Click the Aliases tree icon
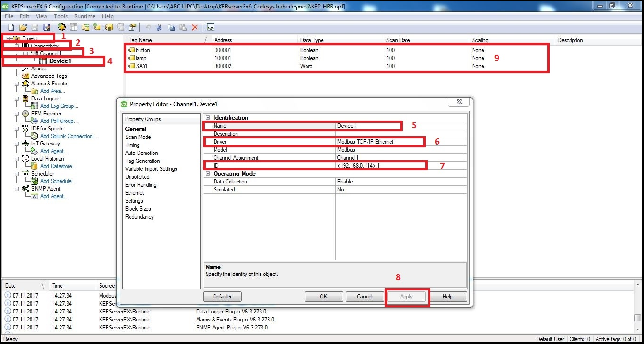 tap(25, 69)
